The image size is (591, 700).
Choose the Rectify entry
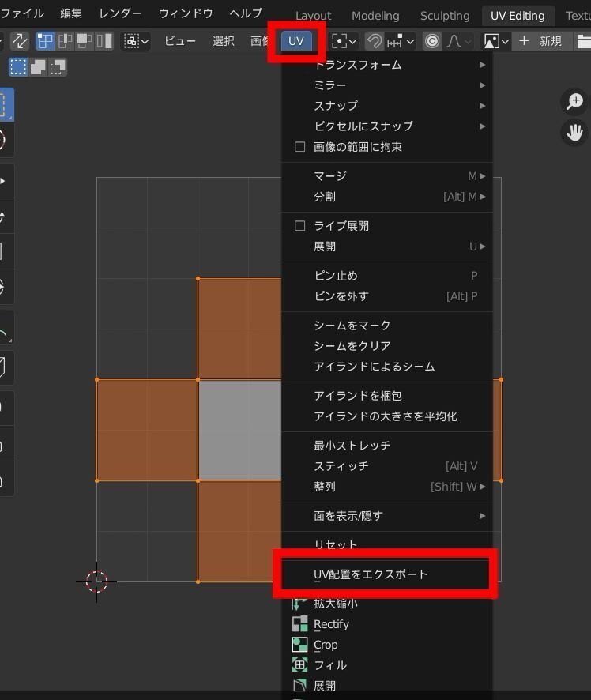(387, 624)
